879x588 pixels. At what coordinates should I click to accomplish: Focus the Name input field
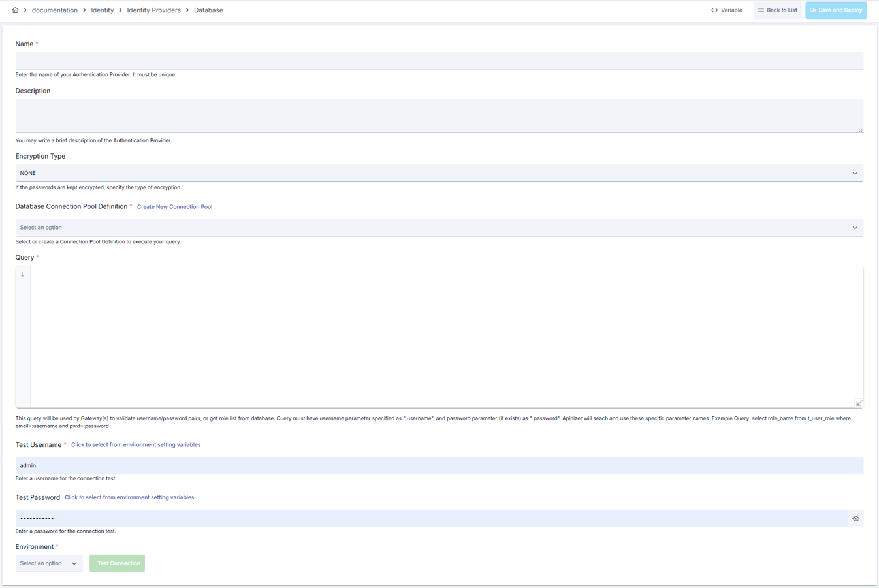pyautogui.click(x=439, y=60)
